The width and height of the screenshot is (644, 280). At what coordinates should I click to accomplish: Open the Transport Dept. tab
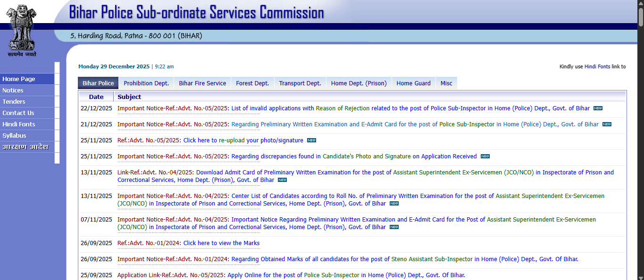[300, 83]
